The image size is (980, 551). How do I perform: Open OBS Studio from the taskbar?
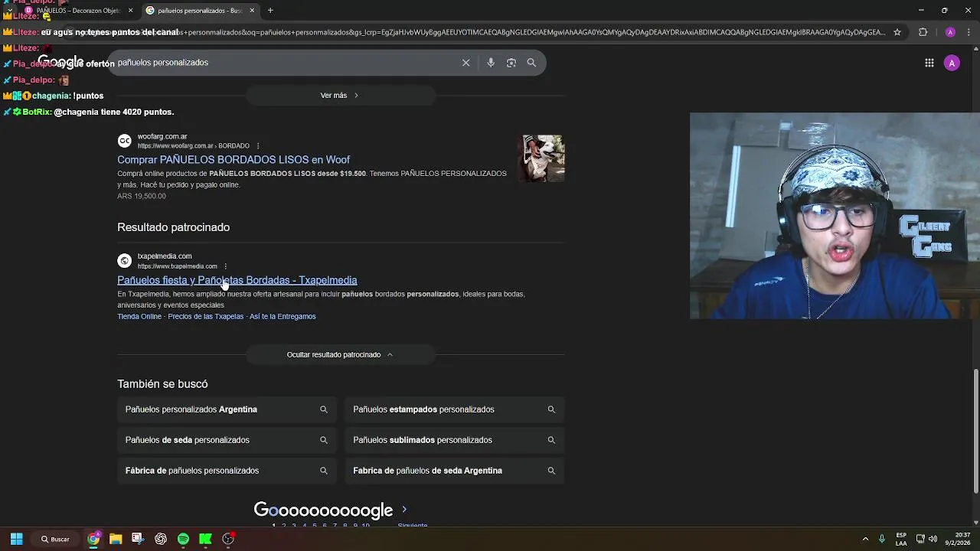click(228, 539)
